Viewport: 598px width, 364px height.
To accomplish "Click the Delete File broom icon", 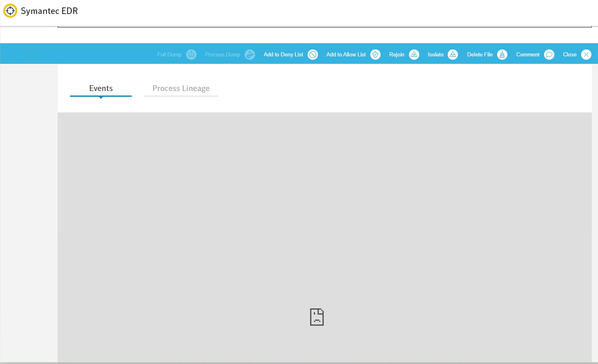I will [x=502, y=54].
